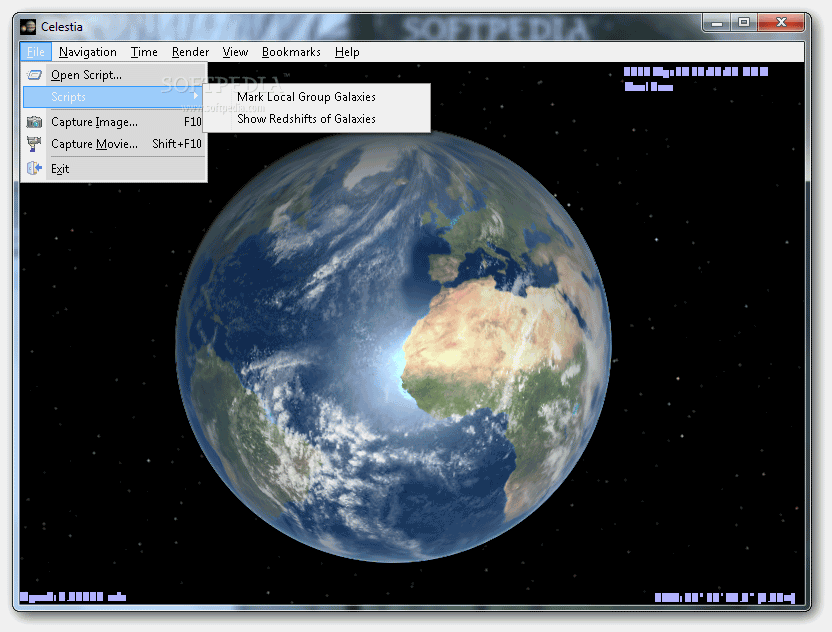Click the Earth globe in the viewport
This screenshot has height=632, width=832.
point(393,346)
